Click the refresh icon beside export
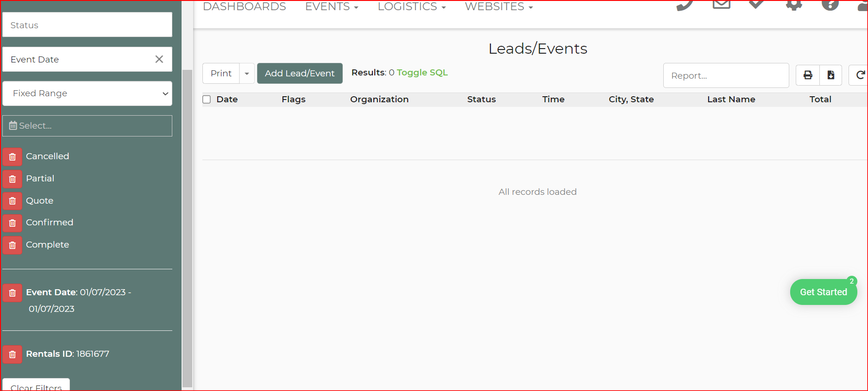The height and width of the screenshot is (391, 868). (860, 75)
